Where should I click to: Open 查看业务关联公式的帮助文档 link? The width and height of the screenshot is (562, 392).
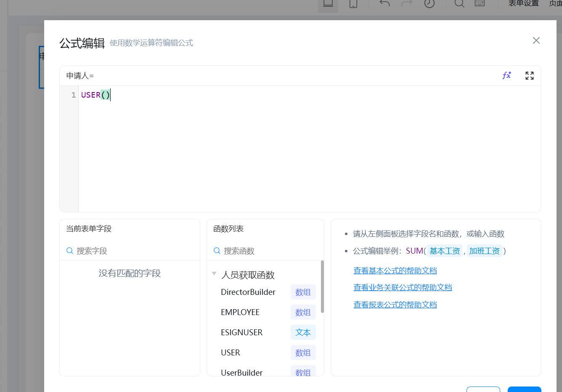coord(403,288)
